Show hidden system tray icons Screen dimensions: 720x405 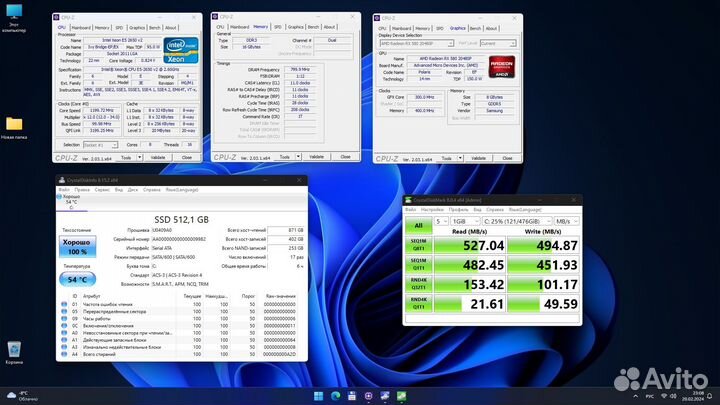click(x=636, y=396)
